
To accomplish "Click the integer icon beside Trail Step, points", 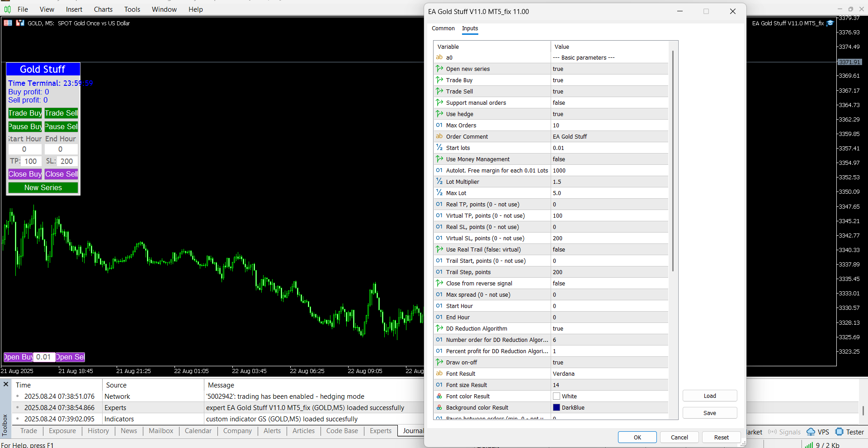I will [x=439, y=272].
